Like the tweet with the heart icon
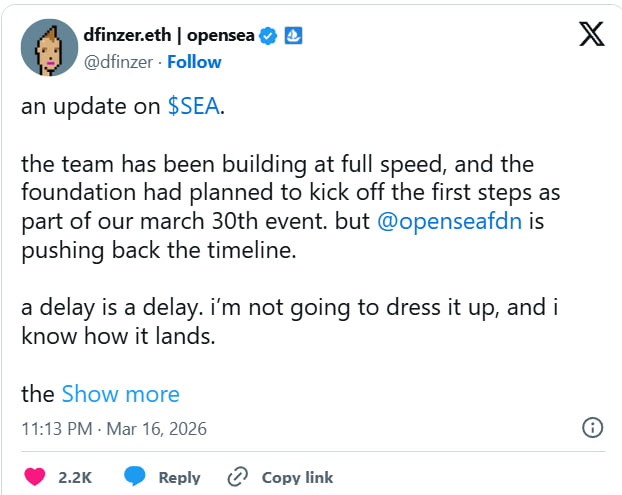 click(35, 477)
